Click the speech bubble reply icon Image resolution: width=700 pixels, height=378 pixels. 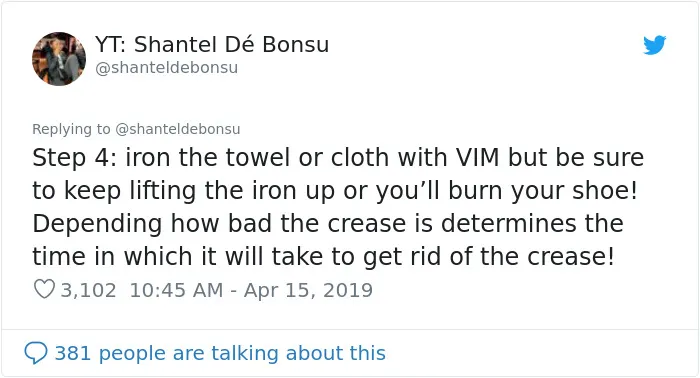tap(36, 353)
